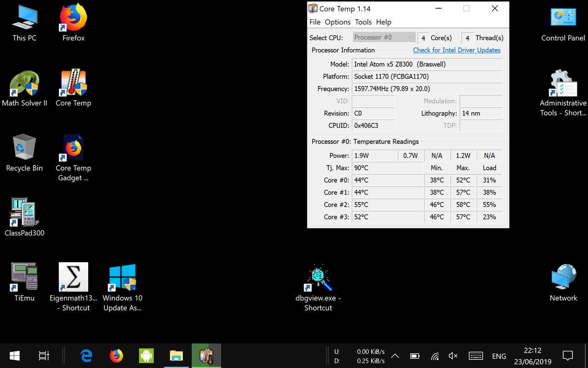This screenshot has height=368, width=588.
Task: Open the Options menu
Action: [x=338, y=22]
